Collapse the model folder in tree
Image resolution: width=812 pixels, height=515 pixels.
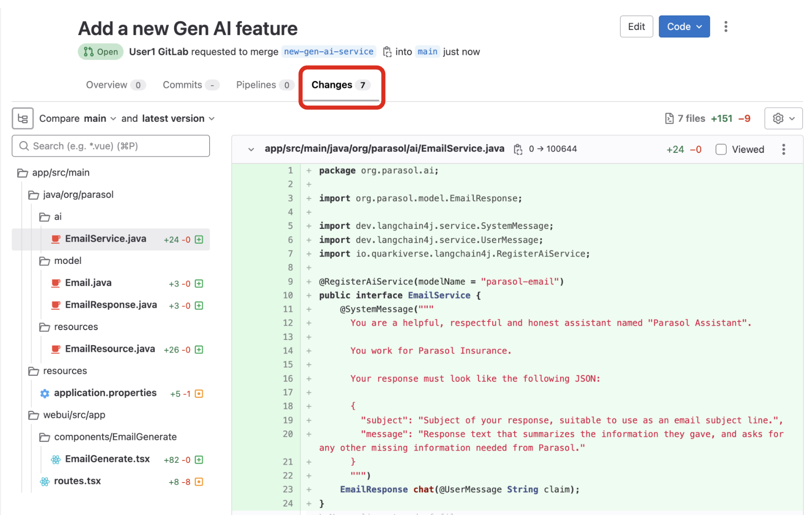(x=67, y=261)
